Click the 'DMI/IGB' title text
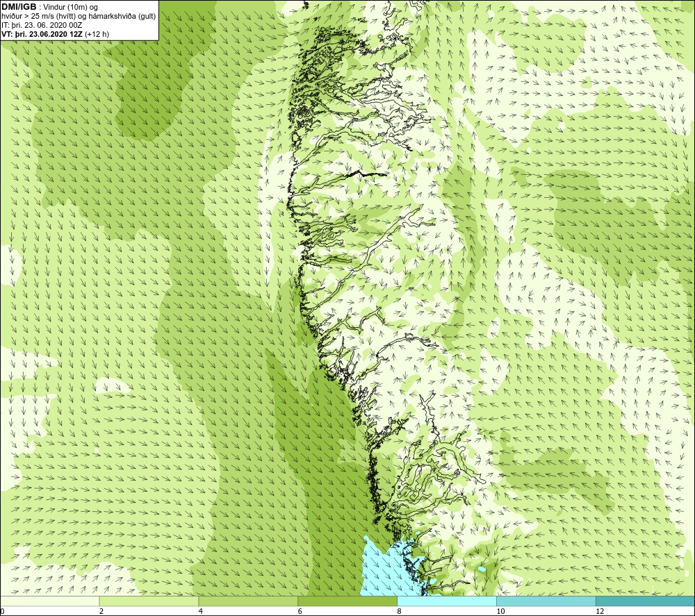 (19, 7)
